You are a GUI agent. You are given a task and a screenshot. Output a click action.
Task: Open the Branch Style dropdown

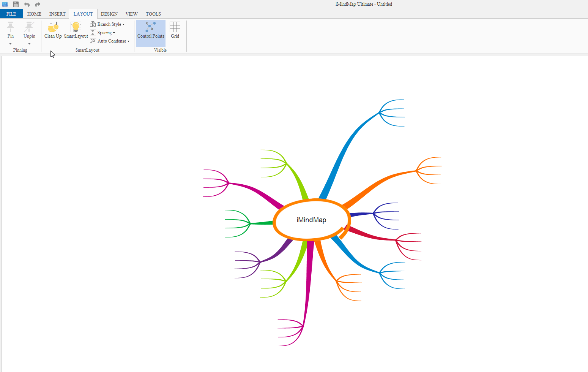tap(107, 24)
